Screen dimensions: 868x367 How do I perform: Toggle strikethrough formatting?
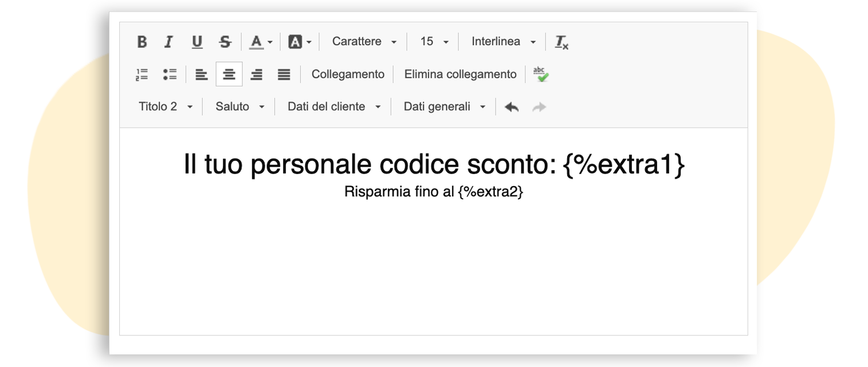(226, 42)
